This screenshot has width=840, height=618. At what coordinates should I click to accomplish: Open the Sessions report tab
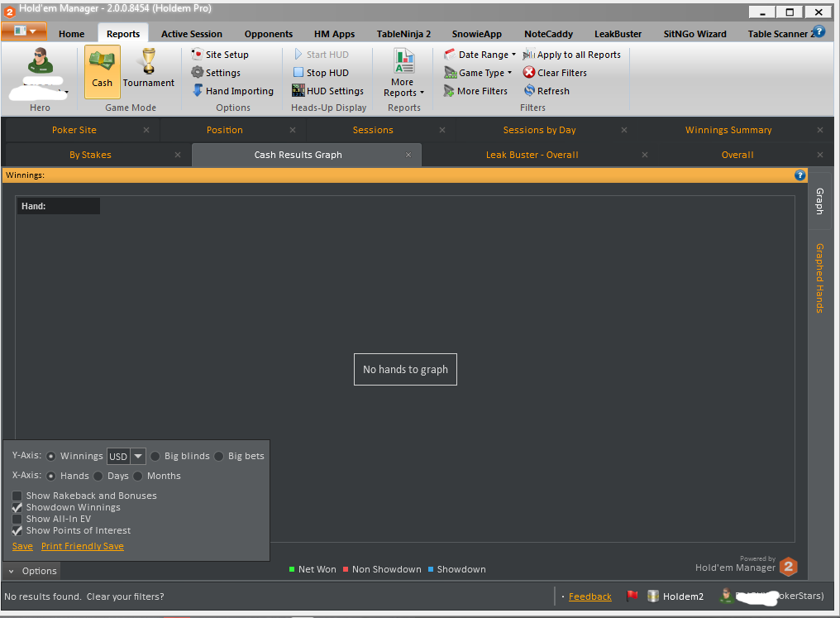(373, 130)
